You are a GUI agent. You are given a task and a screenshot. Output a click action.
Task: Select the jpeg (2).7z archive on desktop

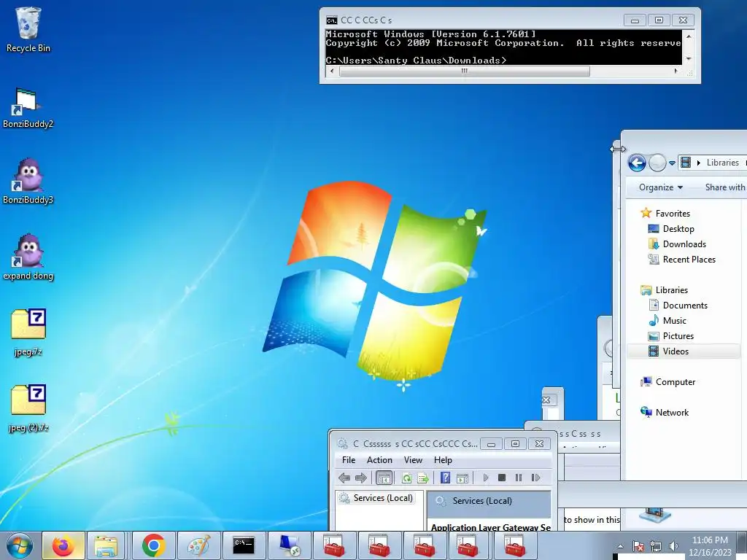point(28,408)
